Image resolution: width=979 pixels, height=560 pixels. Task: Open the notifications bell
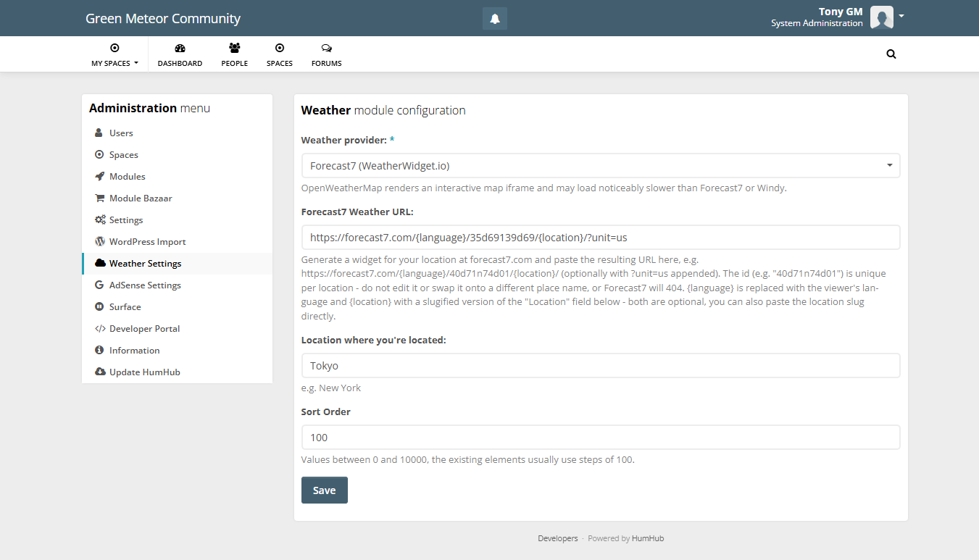click(x=495, y=19)
